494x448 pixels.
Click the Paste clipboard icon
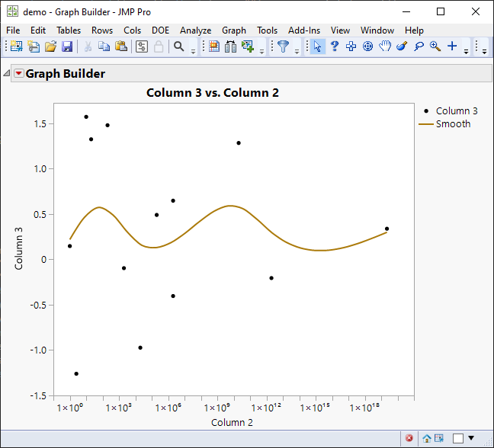[121, 46]
